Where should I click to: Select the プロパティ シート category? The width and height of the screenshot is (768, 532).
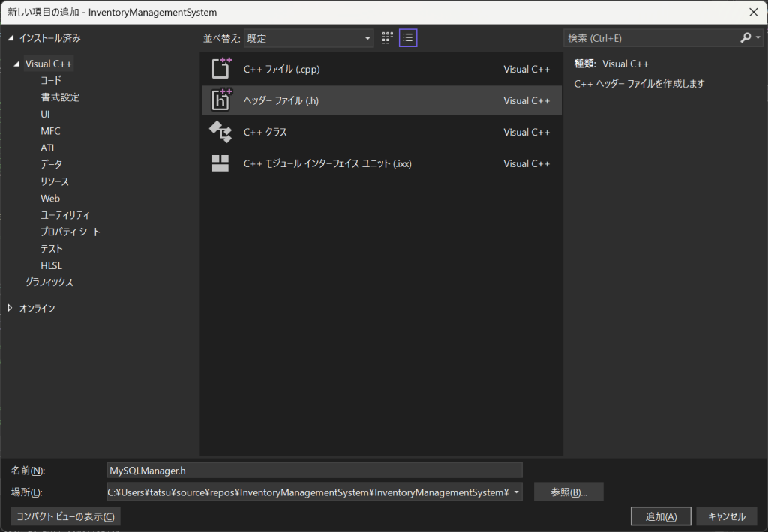70,232
